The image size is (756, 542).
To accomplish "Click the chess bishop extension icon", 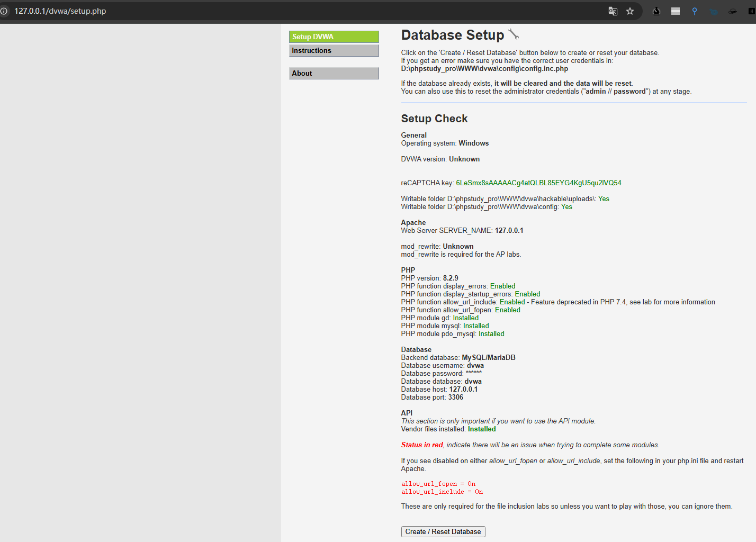I will click(x=656, y=11).
